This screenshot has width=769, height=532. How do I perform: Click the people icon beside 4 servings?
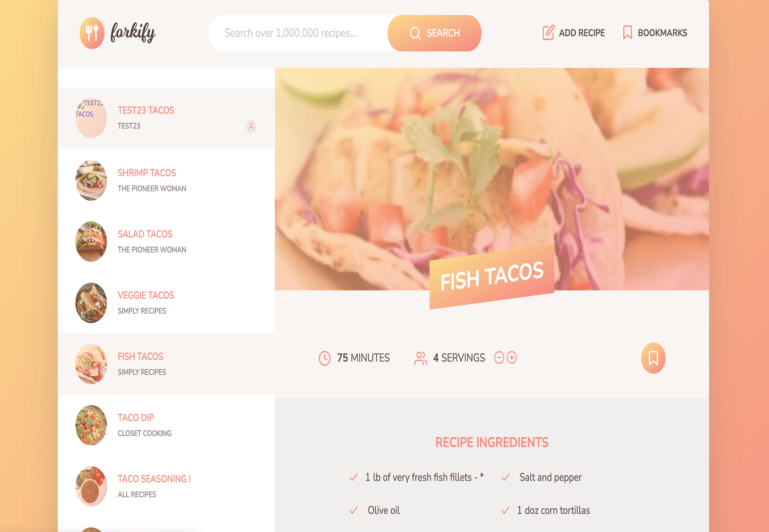[x=421, y=358]
